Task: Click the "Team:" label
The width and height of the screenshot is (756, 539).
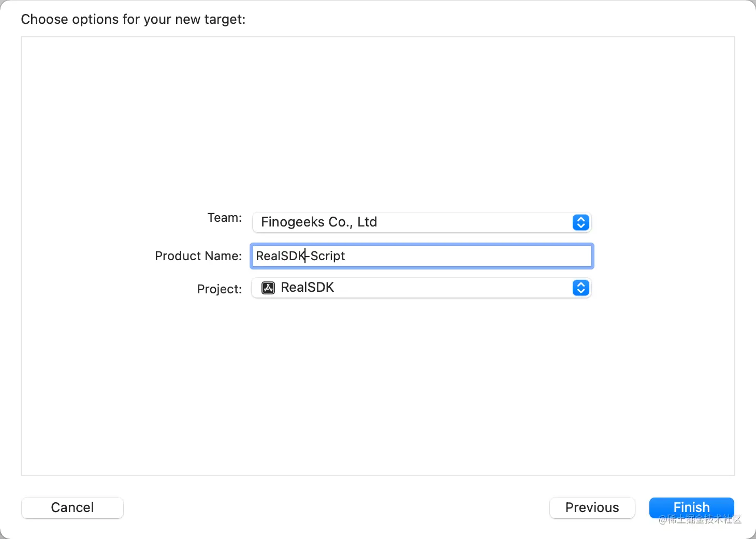Action: (x=224, y=218)
